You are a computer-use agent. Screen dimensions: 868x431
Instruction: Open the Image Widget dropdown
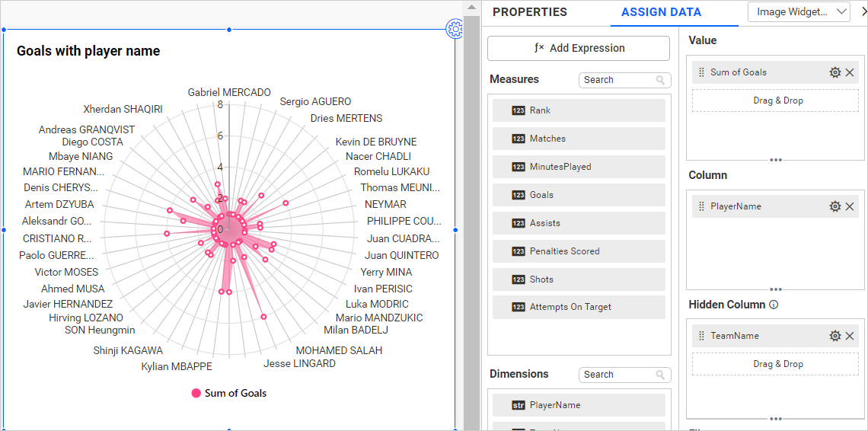799,12
